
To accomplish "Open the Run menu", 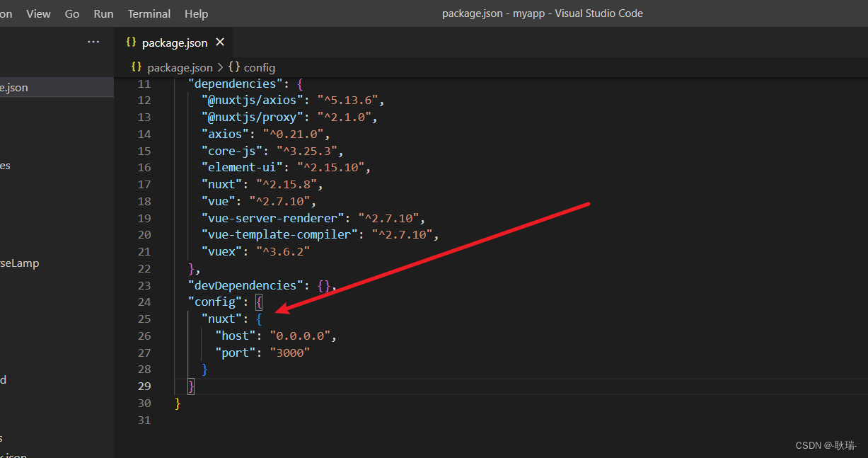I will click(103, 13).
